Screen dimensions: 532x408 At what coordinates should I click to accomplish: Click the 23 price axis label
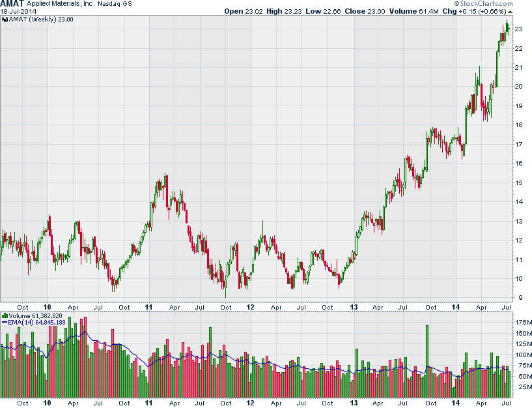click(518, 29)
